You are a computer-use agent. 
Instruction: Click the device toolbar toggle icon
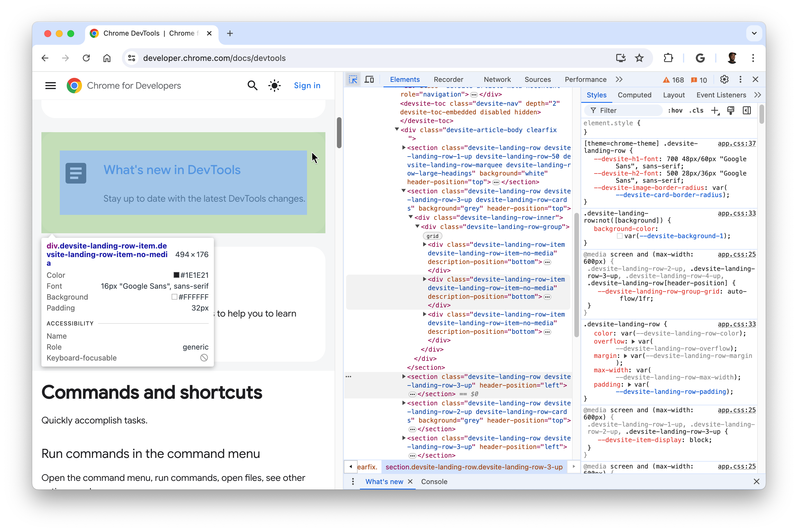(369, 80)
